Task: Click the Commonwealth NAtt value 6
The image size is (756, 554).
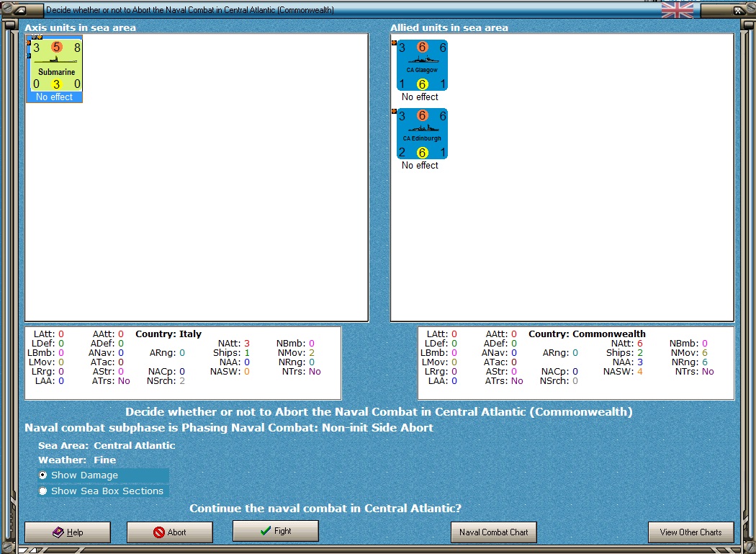Action: 640,344
